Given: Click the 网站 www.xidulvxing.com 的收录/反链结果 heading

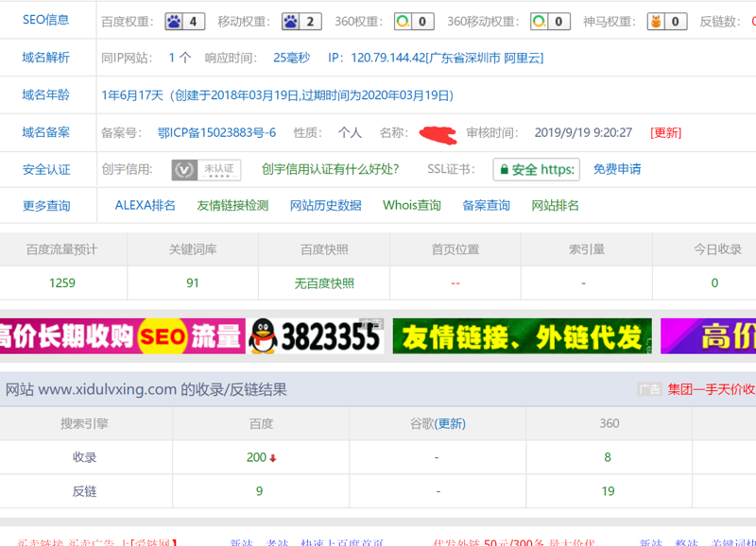Looking at the screenshot, I should [x=146, y=389].
